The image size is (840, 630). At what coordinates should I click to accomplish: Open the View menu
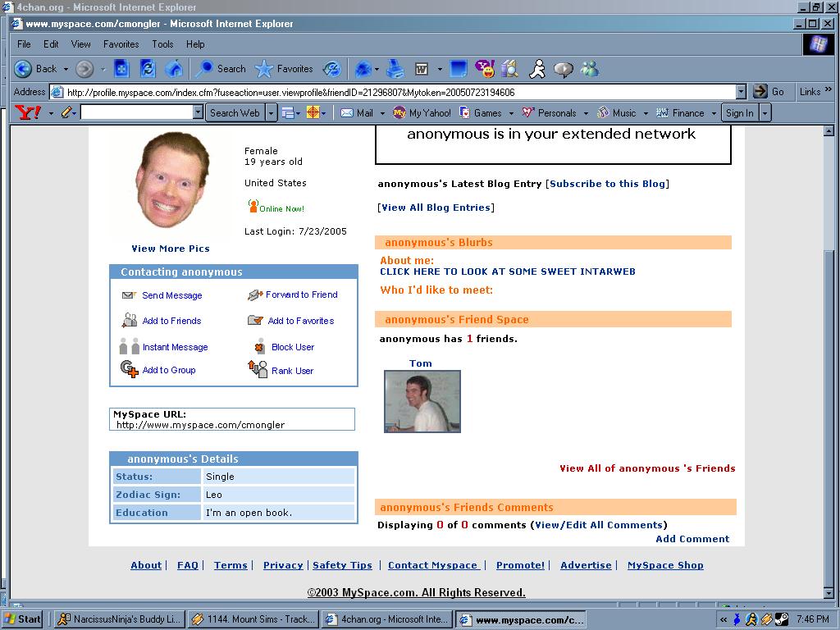(81, 44)
